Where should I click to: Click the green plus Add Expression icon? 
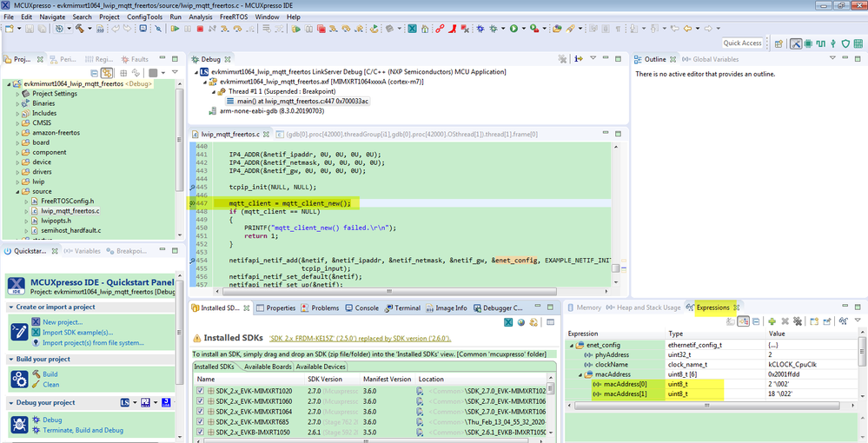click(x=771, y=321)
